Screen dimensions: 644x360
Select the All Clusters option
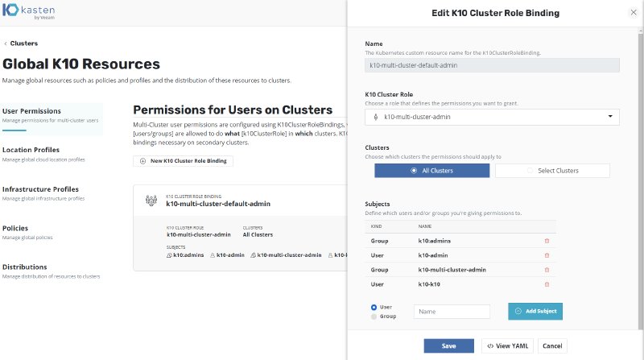pos(431,171)
